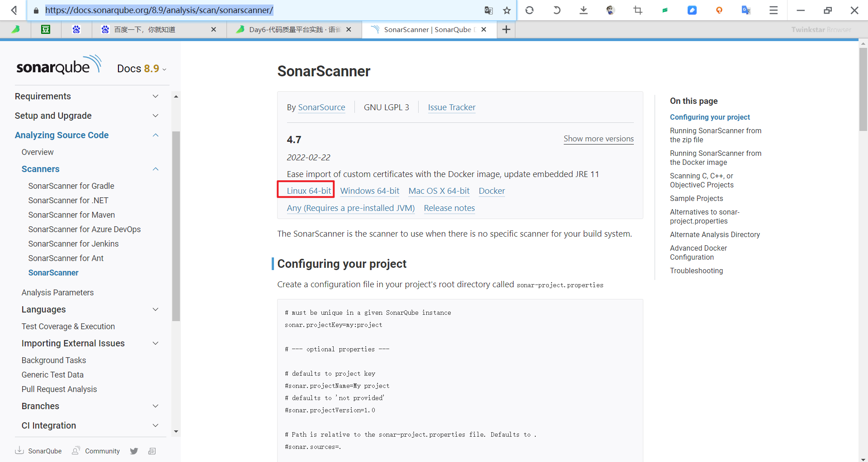868x462 pixels.
Task: Open SonarScanner for Jenkins page
Action: point(73,244)
